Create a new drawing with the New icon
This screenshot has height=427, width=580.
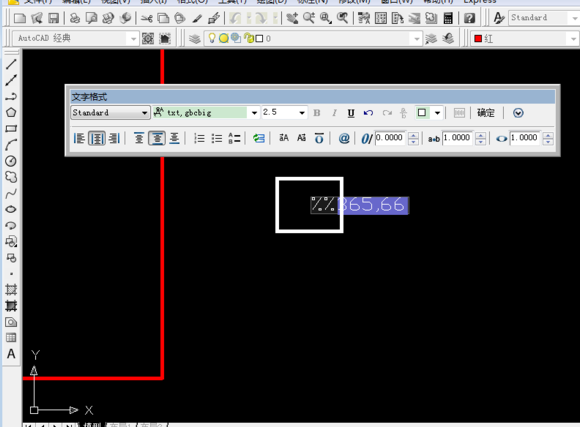[x=20, y=18]
